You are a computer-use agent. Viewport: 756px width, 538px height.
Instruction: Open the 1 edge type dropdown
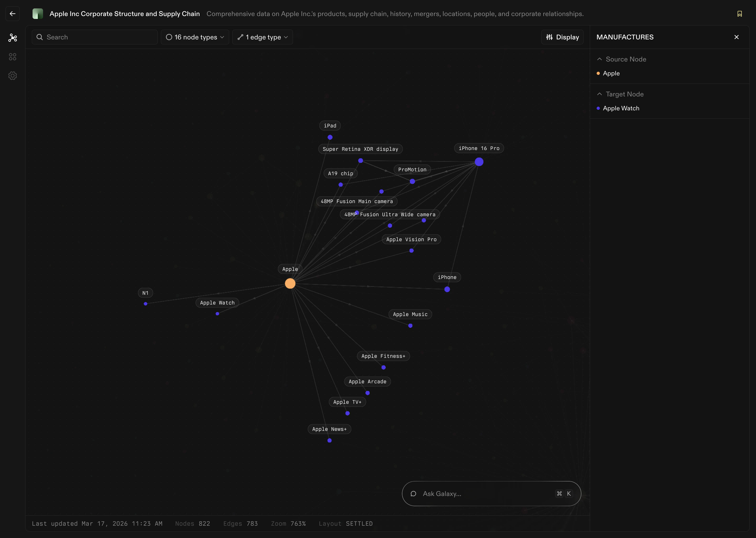[262, 37]
